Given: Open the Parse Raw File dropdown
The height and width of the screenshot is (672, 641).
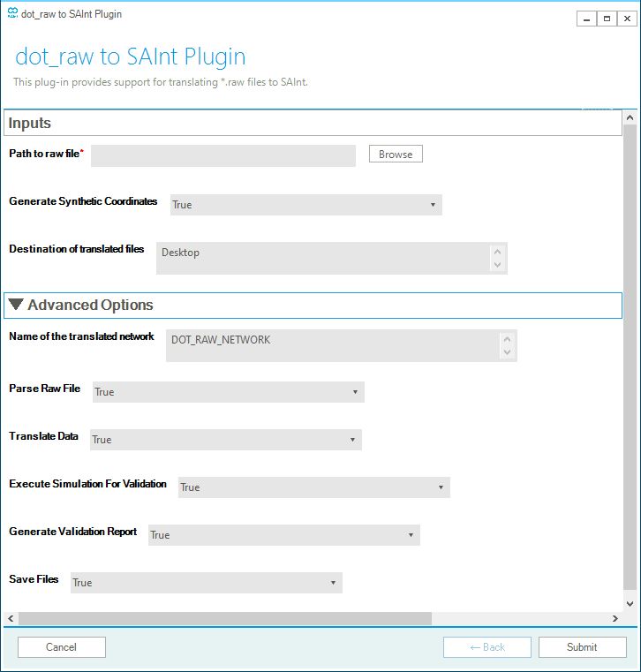Looking at the screenshot, I should 228,392.
